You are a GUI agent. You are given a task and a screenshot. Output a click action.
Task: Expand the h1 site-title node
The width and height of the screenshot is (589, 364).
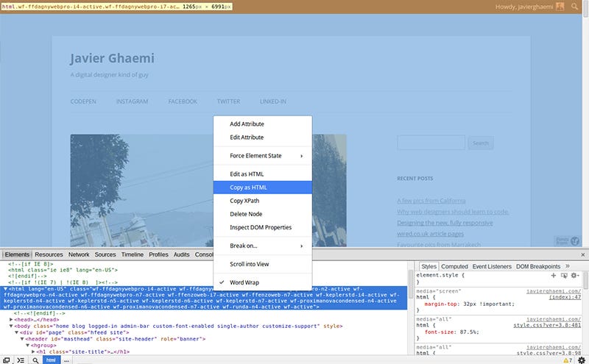[x=33, y=351]
